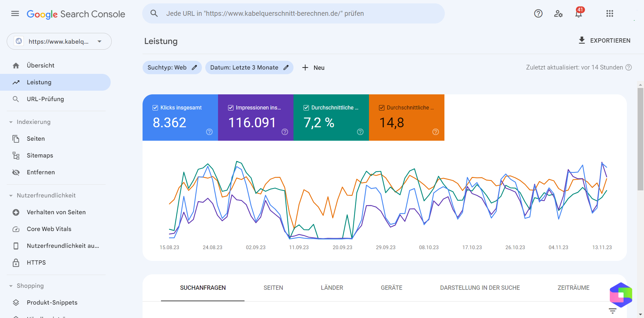Open the Google apps grid icon

coord(610,13)
